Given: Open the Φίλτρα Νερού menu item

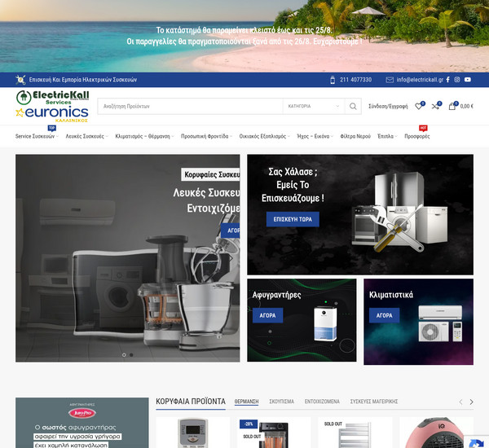Looking at the screenshot, I should pos(355,136).
